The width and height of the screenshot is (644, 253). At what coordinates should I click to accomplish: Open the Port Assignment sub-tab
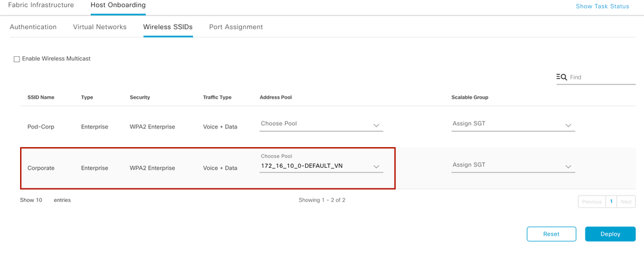(x=236, y=27)
